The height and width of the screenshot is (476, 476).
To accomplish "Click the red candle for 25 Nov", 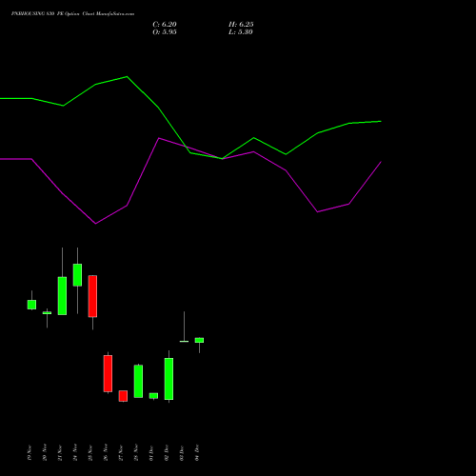I will (x=92, y=296).
